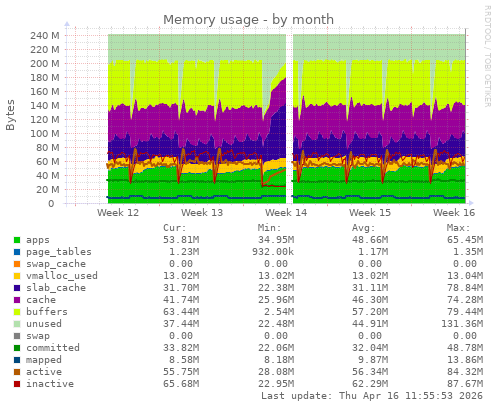497x408 pixels.
Task: Click the committed dark green swatch
Action: pyautogui.click(x=17, y=348)
